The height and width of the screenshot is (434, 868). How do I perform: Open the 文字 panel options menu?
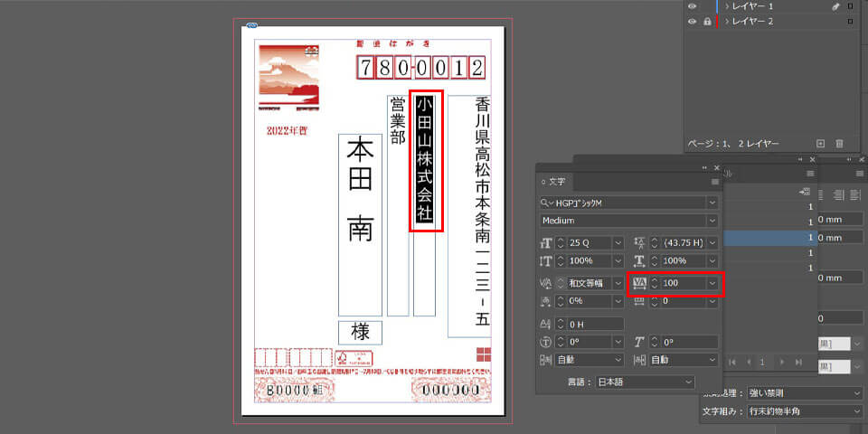(714, 182)
